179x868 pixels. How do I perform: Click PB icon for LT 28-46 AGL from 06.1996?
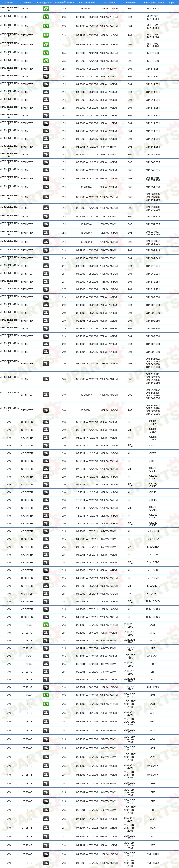(46, 704)
